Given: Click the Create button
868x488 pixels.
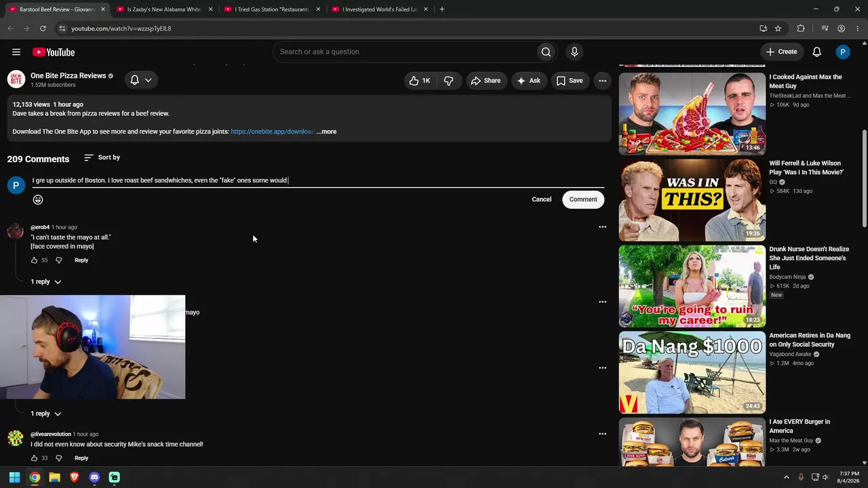Looking at the screenshot, I should (781, 52).
